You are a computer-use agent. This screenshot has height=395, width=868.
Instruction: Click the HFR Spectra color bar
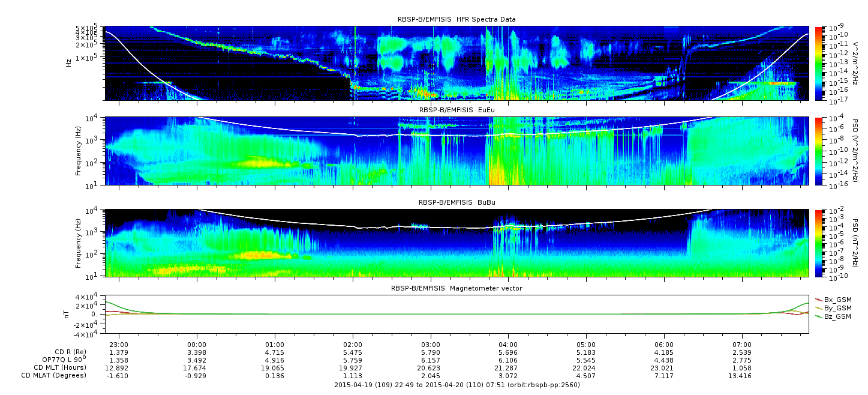click(x=818, y=63)
